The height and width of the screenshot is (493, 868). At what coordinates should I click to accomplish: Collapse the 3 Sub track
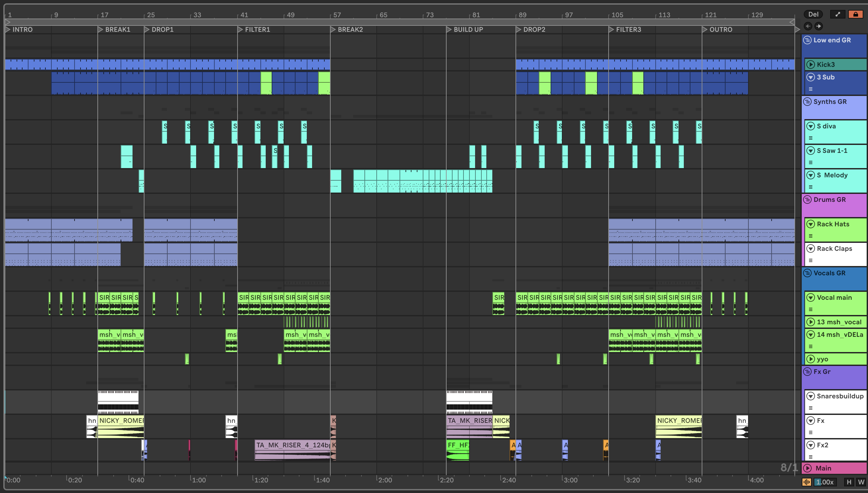(810, 77)
